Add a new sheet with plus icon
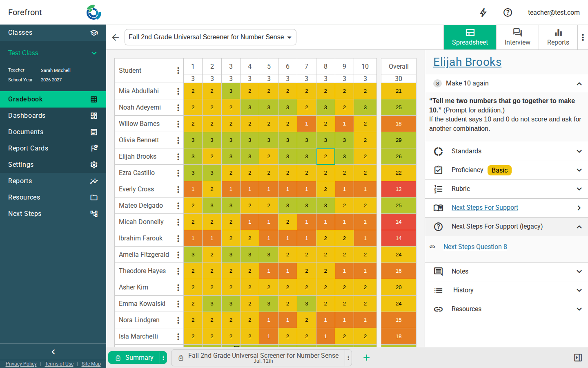This screenshot has width=588, height=368. 367,358
